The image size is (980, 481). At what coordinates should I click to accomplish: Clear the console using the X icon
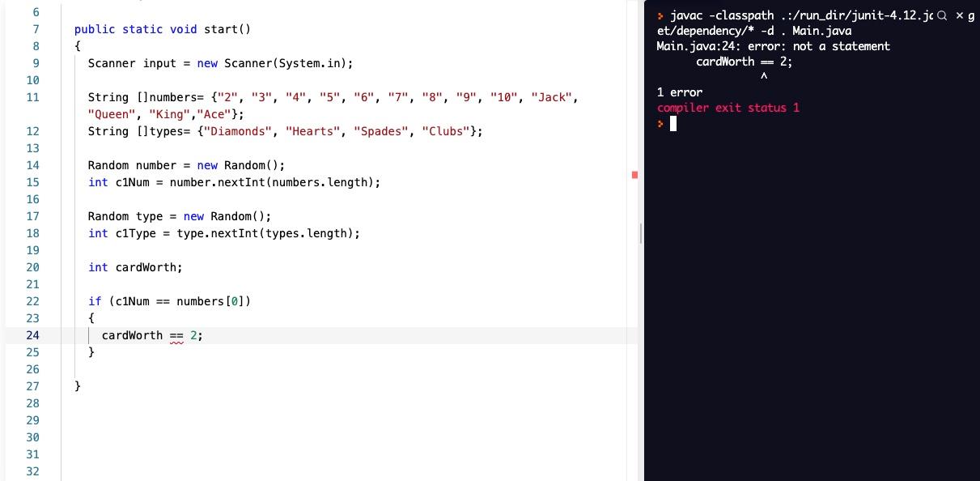coord(958,15)
